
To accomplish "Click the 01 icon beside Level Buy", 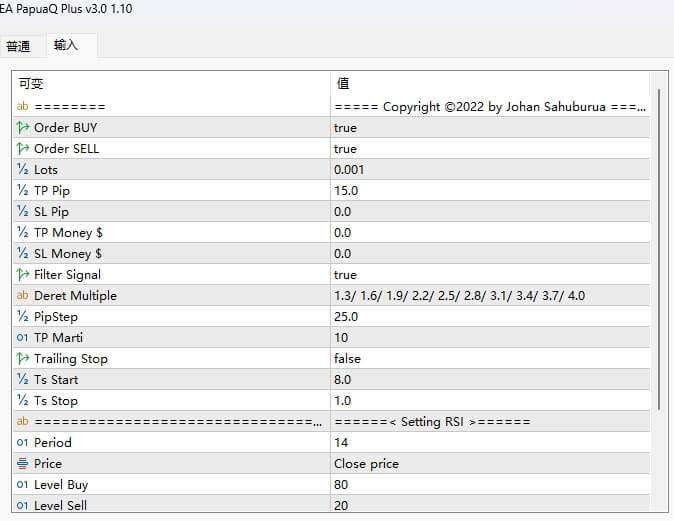I will [22, 484].
